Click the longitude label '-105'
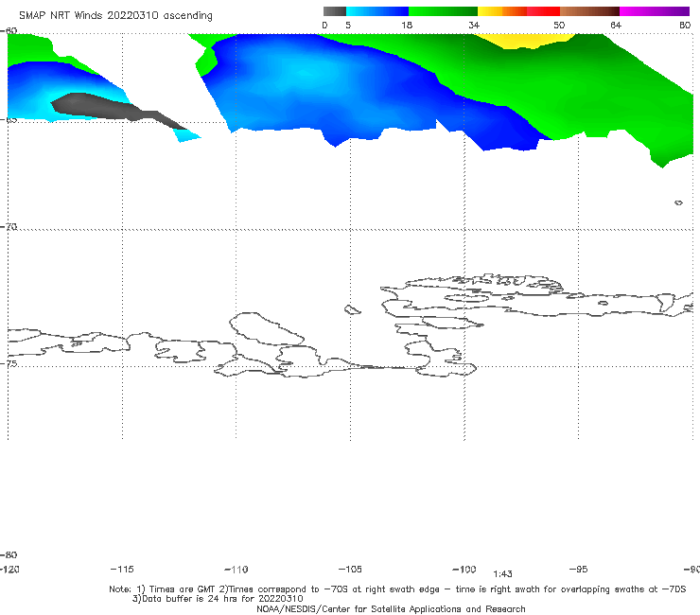This screenshot has height=615, width=700. pos(350,570)
